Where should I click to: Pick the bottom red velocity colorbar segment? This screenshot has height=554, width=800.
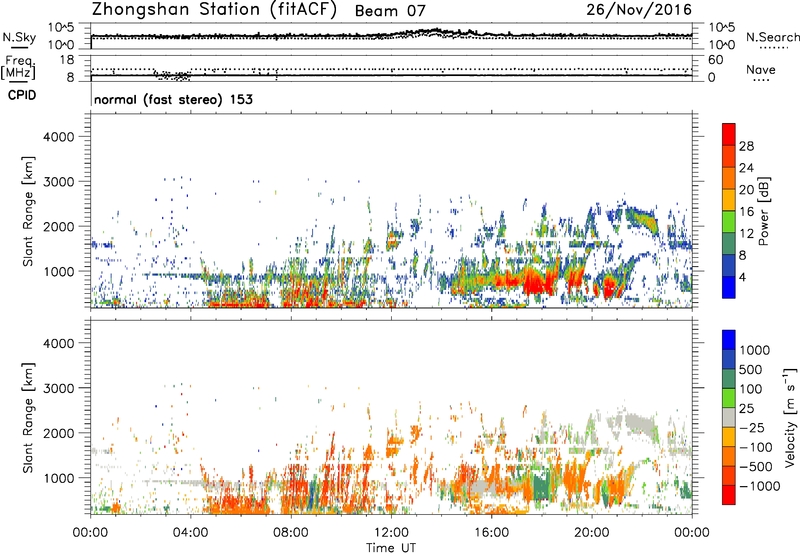tap(729, 495)
